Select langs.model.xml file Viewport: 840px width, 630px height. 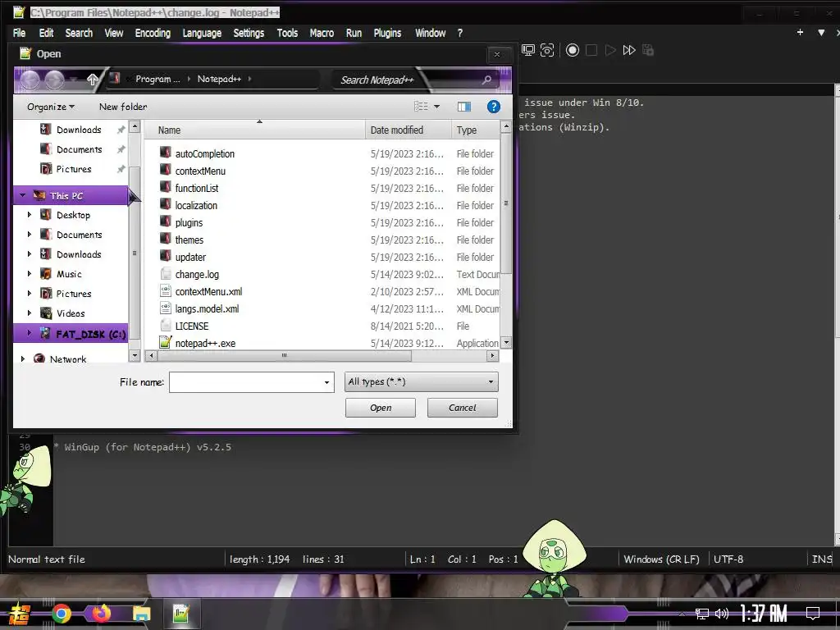pyautogui.click(x=207, y=308)
